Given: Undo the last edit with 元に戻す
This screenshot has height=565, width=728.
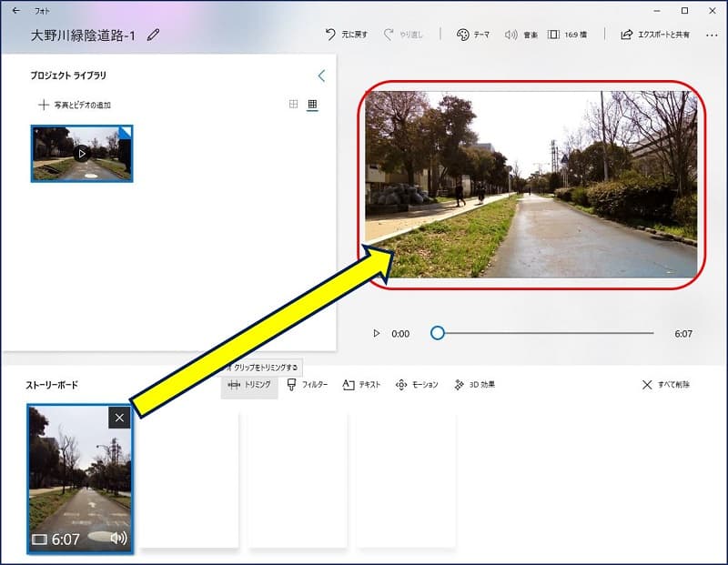Looking at the screenshot, I should tap(347, 35).
